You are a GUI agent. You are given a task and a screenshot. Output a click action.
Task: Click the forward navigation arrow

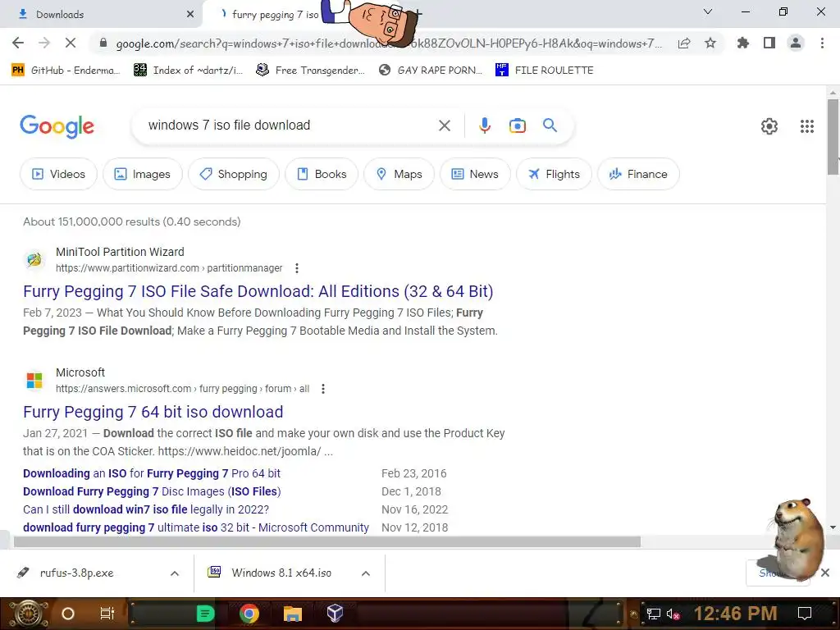44,43
